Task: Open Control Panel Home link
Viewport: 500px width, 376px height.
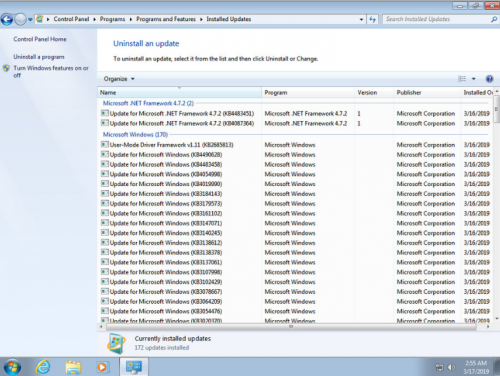Action: click(x=40, y=39)
